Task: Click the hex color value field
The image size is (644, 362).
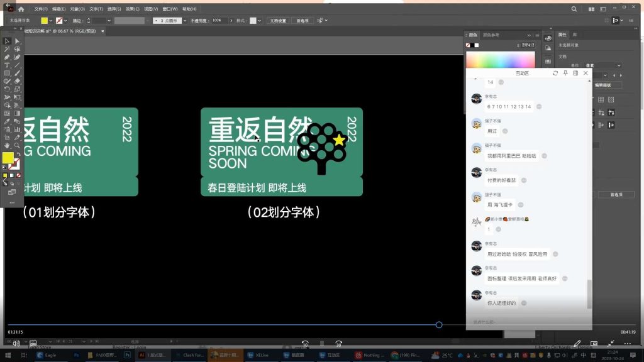Action: (x=528, y=45)
